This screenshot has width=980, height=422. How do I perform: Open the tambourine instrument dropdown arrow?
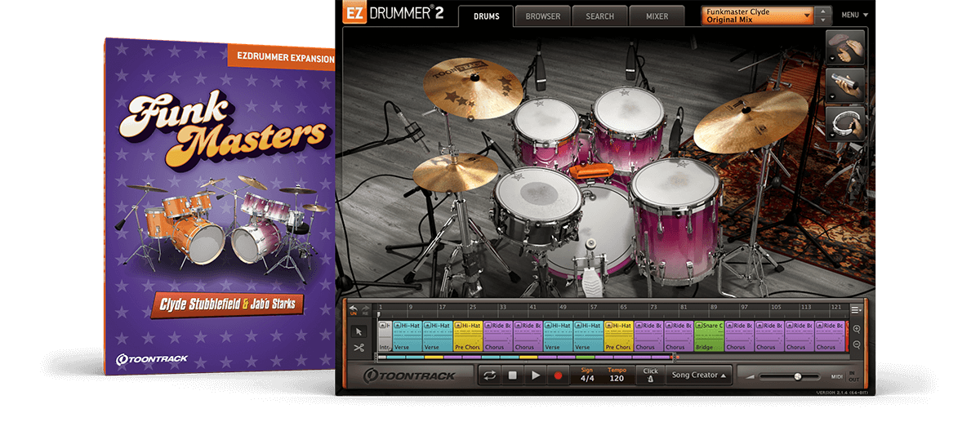(832, 135)
